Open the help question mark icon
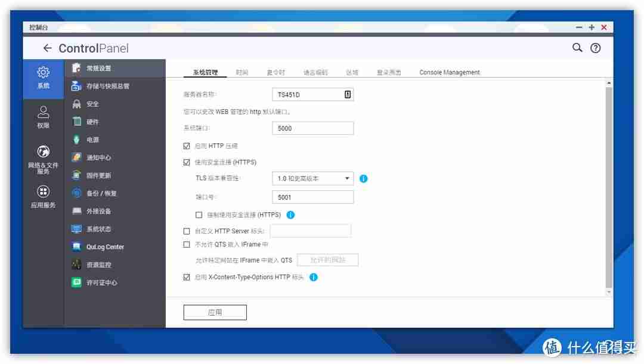This screenshot has width=644, height=364. 595,48
